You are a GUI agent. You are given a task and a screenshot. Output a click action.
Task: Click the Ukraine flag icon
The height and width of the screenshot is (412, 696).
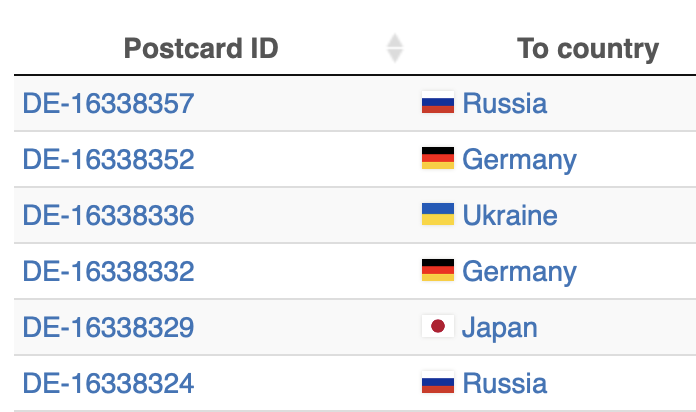coord(438,215)
